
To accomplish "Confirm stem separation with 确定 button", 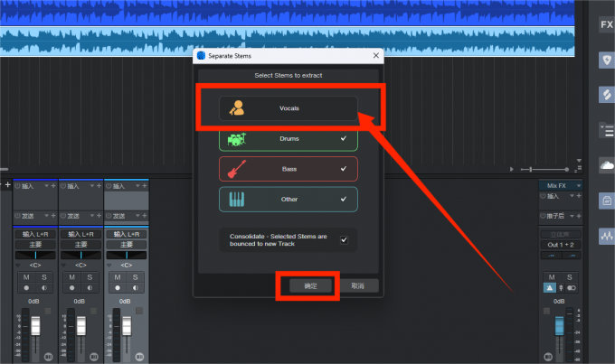I will click(x=310, y=285).
